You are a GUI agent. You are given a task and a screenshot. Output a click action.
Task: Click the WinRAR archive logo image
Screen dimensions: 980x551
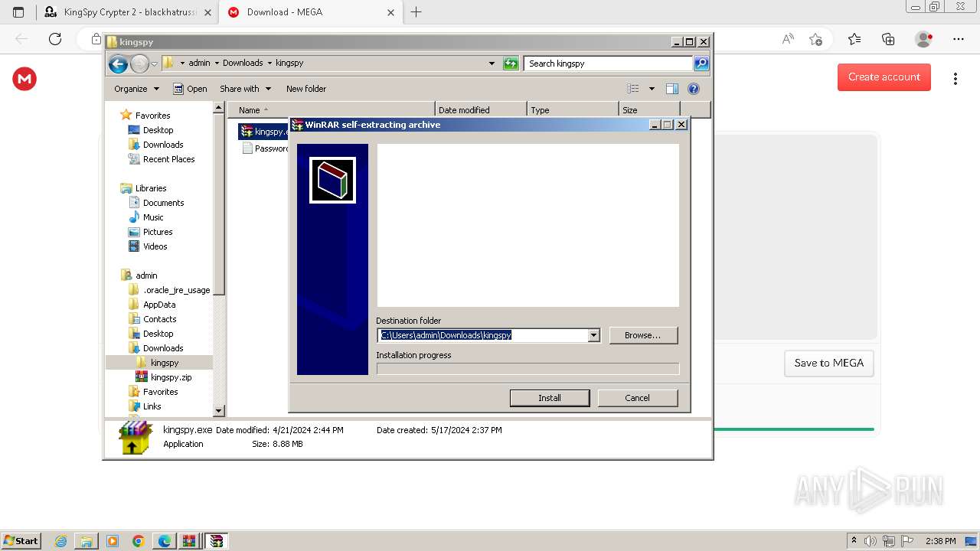coord(332,181)
